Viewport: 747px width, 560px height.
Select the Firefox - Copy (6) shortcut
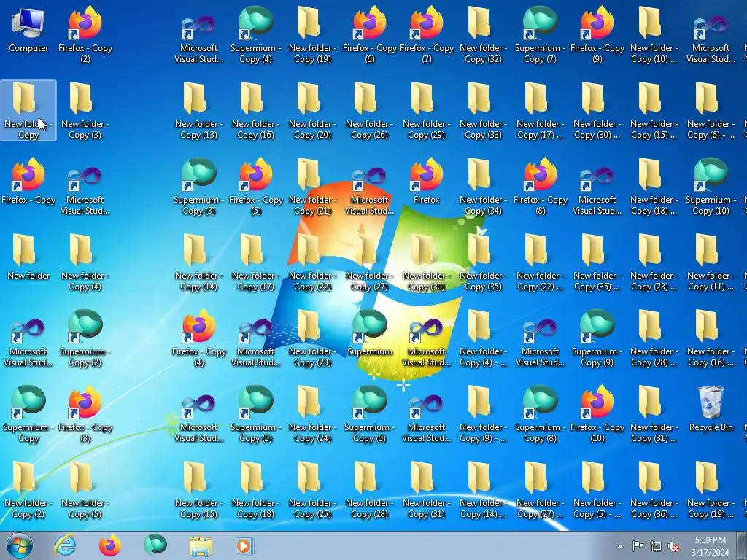(370, 35)
